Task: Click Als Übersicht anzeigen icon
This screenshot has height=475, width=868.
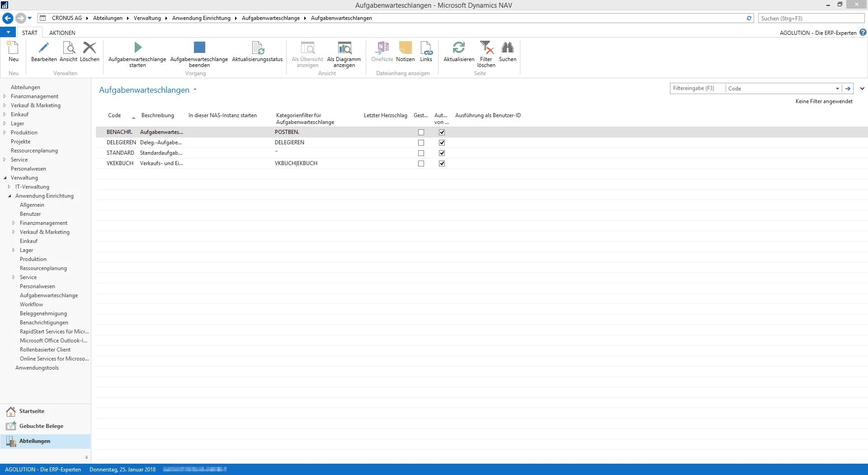Action: pos(307,47)
